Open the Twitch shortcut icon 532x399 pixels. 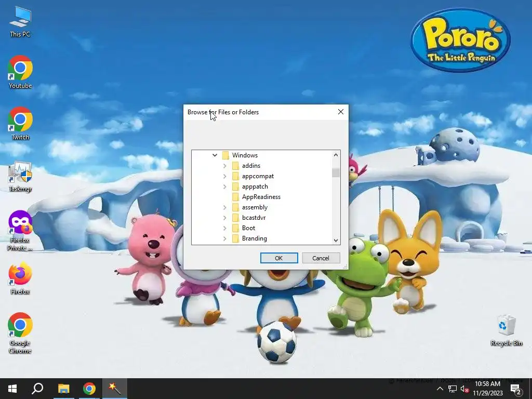point(20,124)
